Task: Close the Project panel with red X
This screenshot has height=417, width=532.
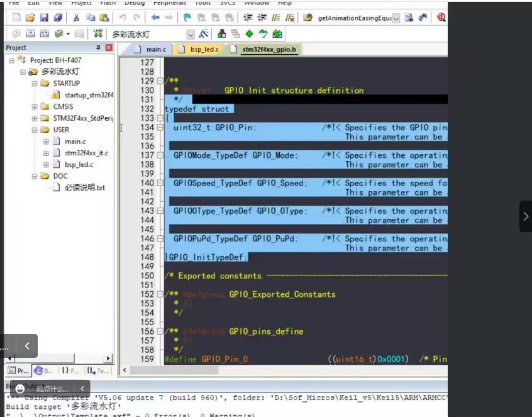Action: pos(109,48)
